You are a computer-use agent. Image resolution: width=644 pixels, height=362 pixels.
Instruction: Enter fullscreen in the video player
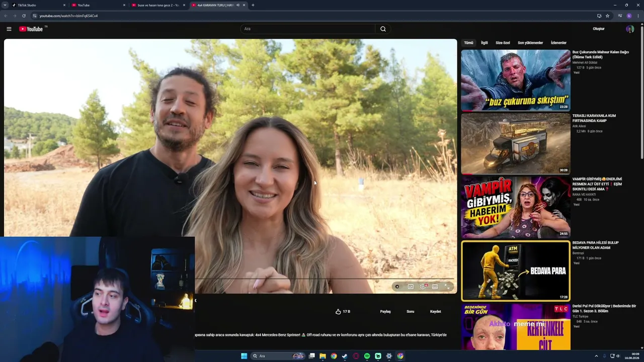click(x=447, y=287)
